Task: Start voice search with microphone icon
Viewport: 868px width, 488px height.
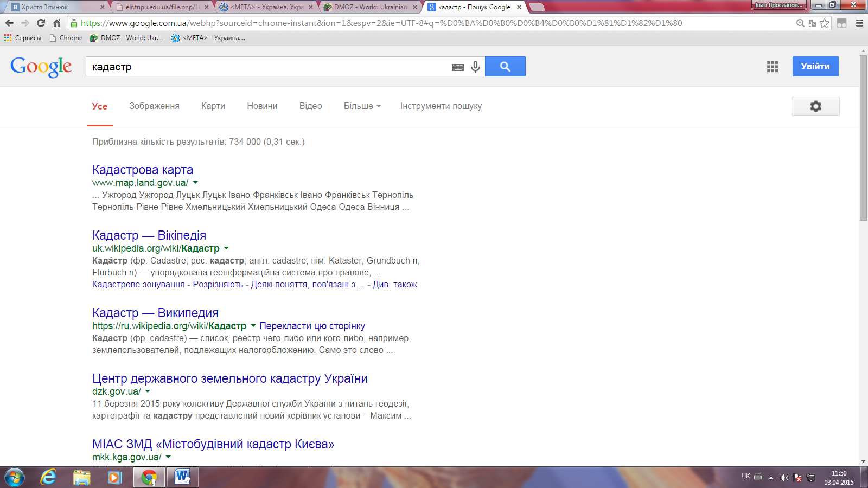Action: pos(475,67)
